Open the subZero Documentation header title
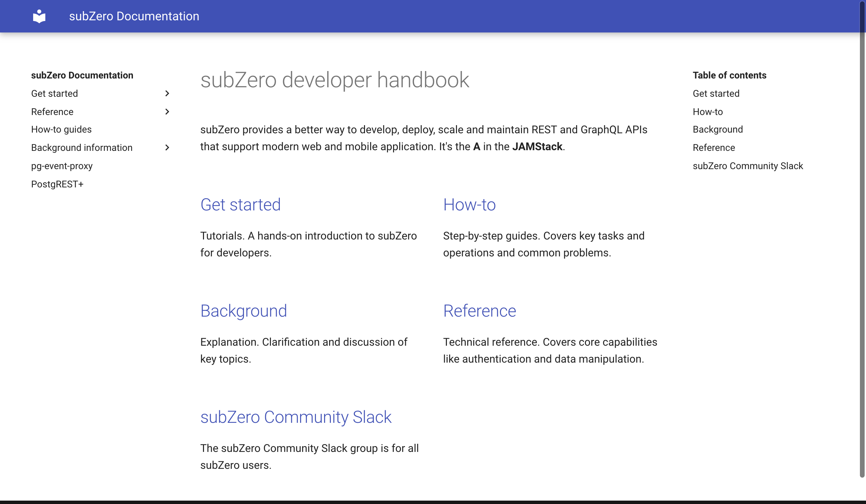The width and height of the screenshot is (866, 504). pos(134,16)
